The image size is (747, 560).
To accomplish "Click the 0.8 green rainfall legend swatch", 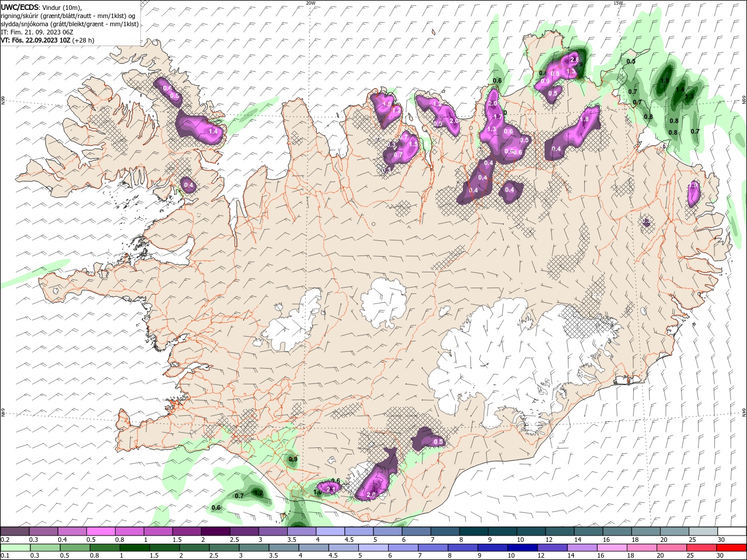I will click(x=104, y=548).
